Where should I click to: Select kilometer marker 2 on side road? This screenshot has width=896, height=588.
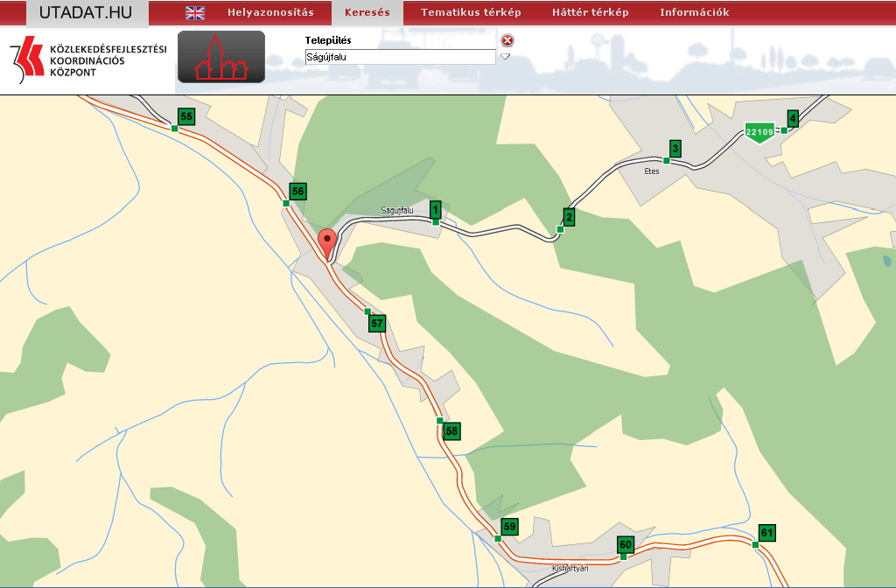(x=569, y=218)
